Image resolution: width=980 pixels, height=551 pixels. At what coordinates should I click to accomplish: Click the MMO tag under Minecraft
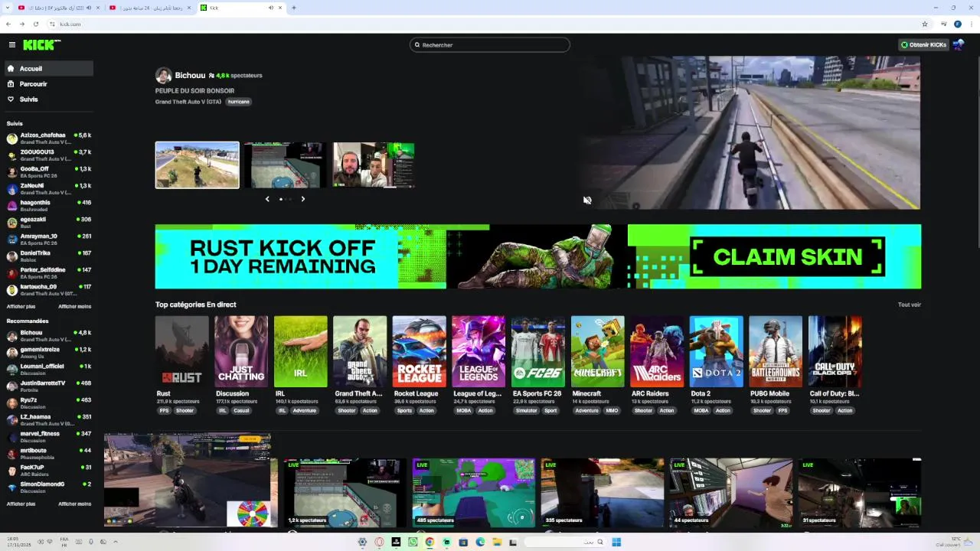click(612, 411)
